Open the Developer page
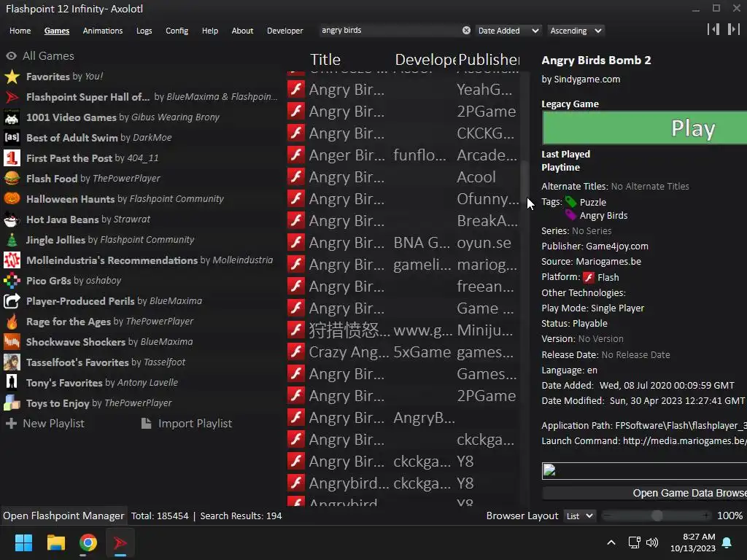Viewport: 747px width, 560px height. (285, 31)
